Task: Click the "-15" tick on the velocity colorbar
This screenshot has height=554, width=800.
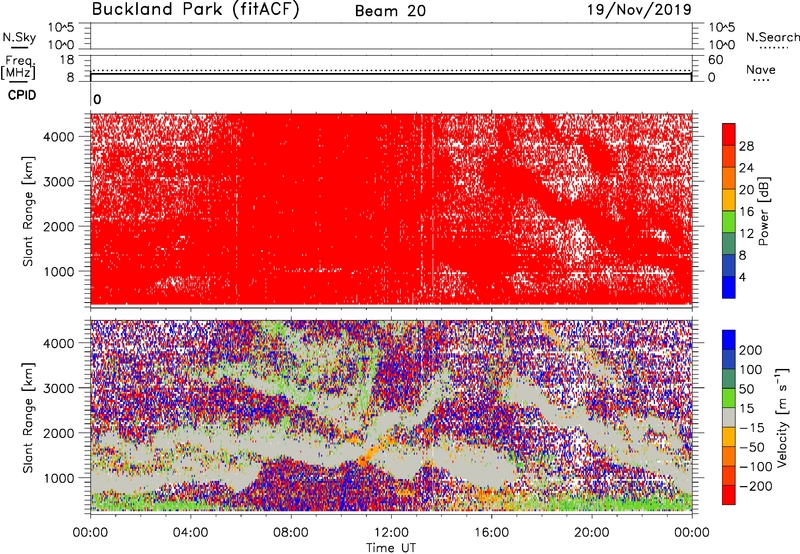Action: 752,428
